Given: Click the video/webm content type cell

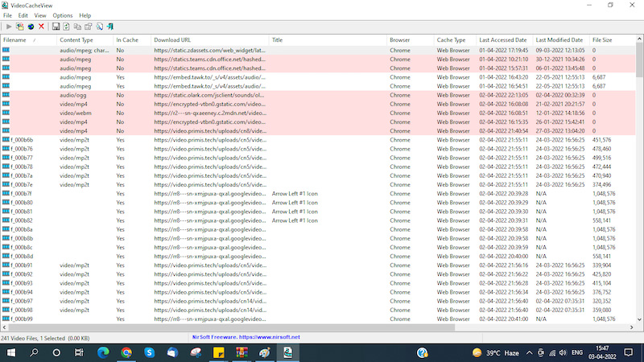Looking at the screenshot, I should [76, 113].
